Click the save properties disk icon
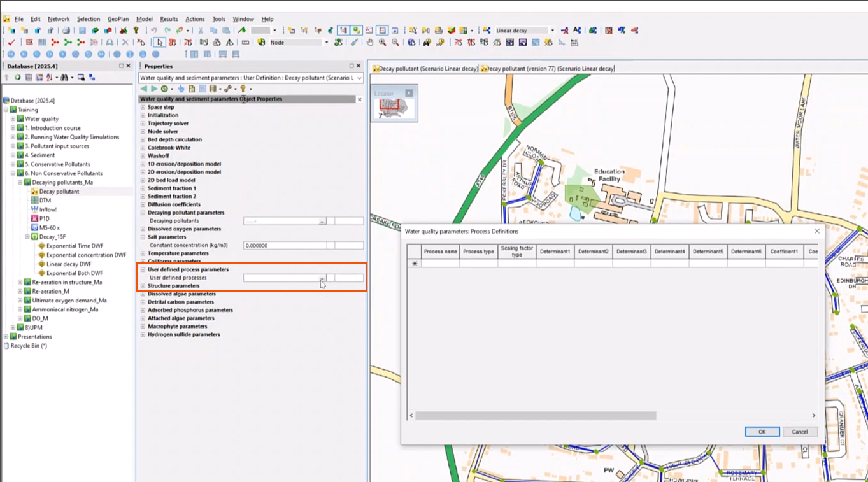The image size is (868, 482). coord(213,87)
